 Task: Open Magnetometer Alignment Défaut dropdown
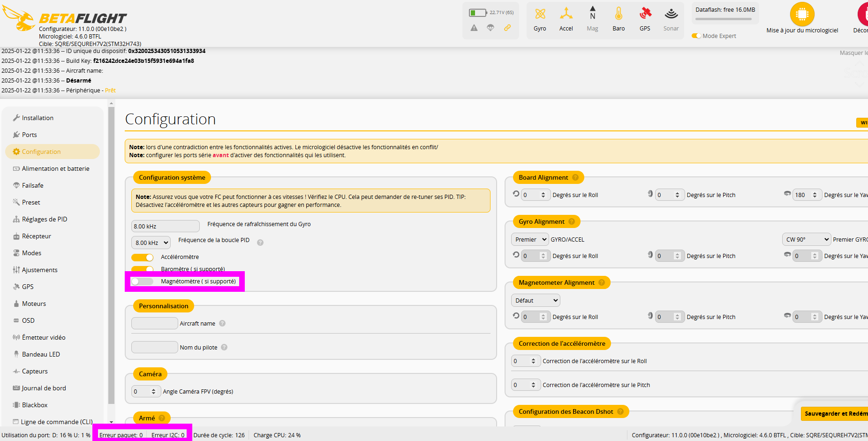pyautogui.click(x=536, y=300)
